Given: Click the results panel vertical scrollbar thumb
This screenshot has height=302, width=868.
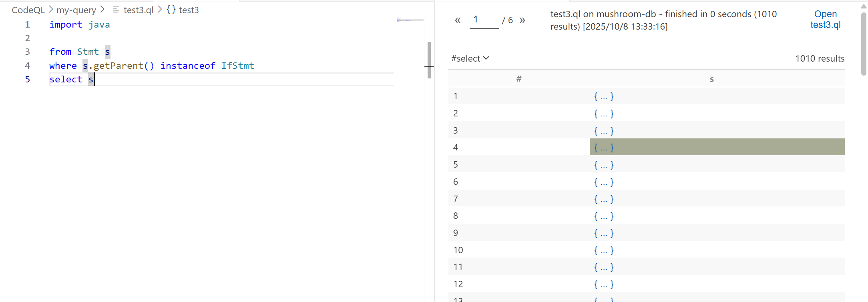Looking at the screenshot, I should click(864, 43).
